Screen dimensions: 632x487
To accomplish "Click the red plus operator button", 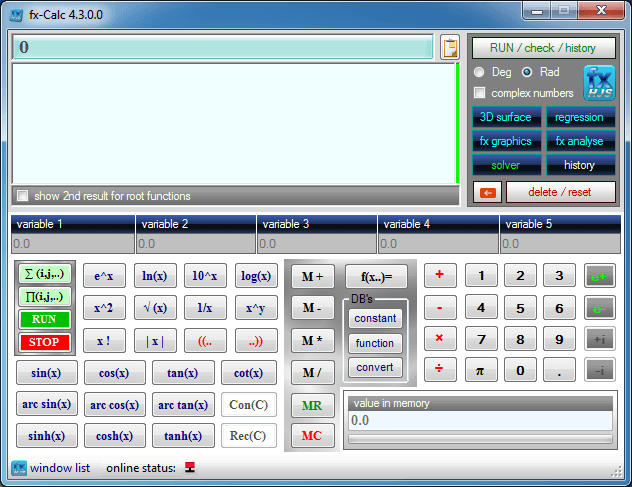I will click(440, 275).
